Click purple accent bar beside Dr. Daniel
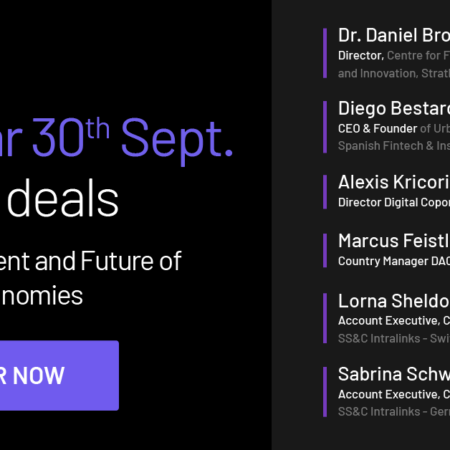This screenshot has width=450, height=450. point(325,53)
